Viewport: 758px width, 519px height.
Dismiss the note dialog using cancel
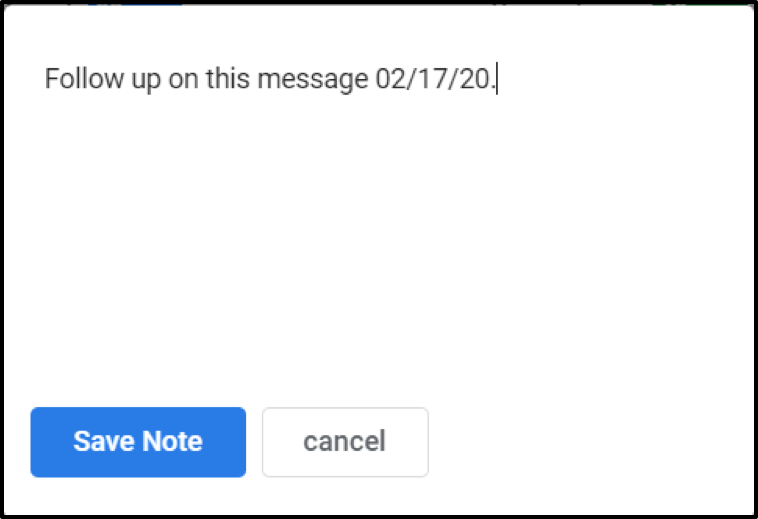pyautogui.click(x=345, y=442)
